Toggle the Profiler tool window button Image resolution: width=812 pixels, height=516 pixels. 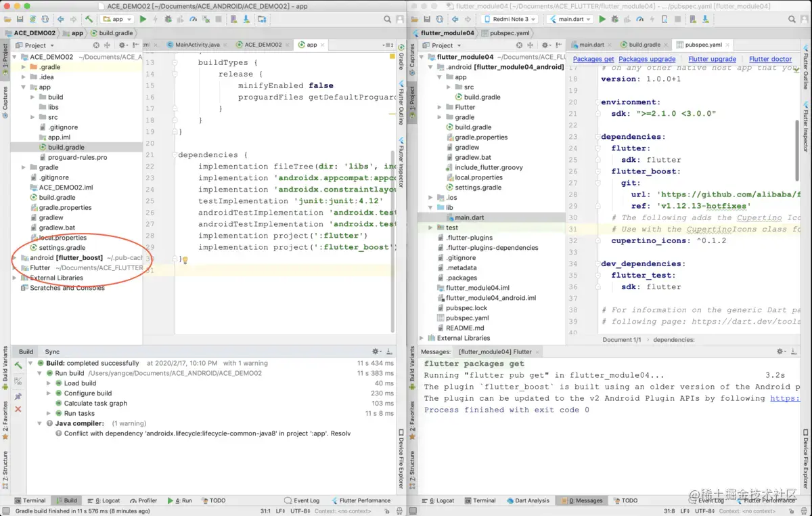point(143,500)
